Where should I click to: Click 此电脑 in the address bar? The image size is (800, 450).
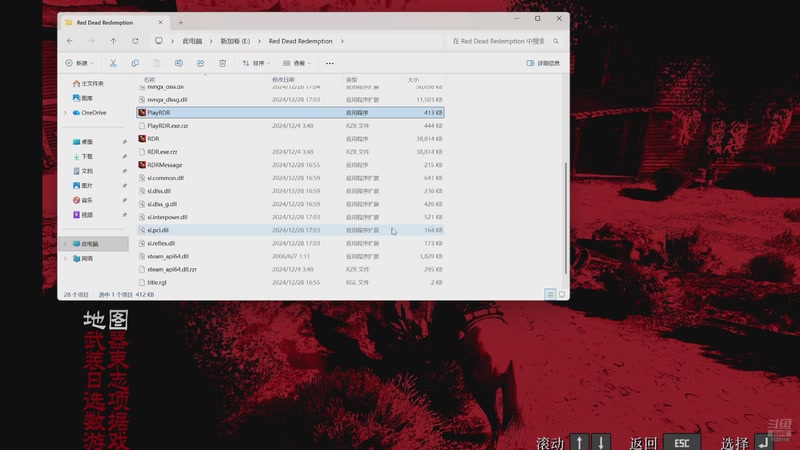192,41
